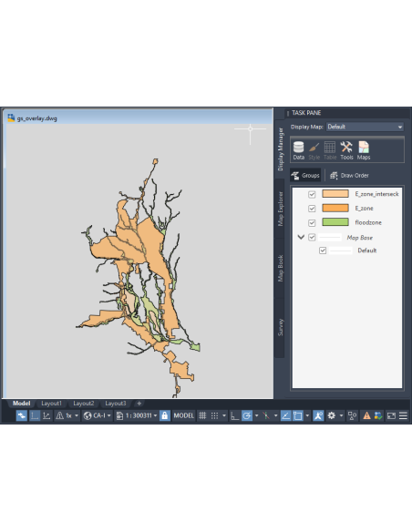Open the Tools wrench icon
The width and height of the screenshot is (412, 532).
[346, 150]
